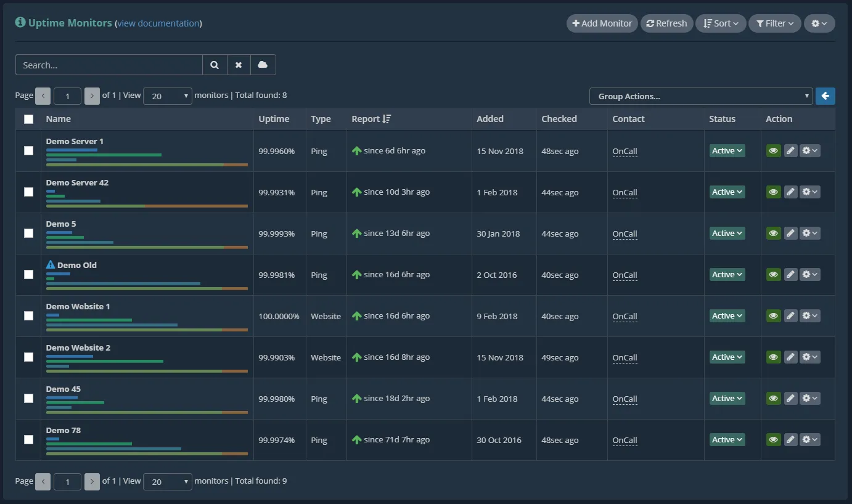Check the select-all checkbox in table header
852x504 pixels.
tap(28, 118)
